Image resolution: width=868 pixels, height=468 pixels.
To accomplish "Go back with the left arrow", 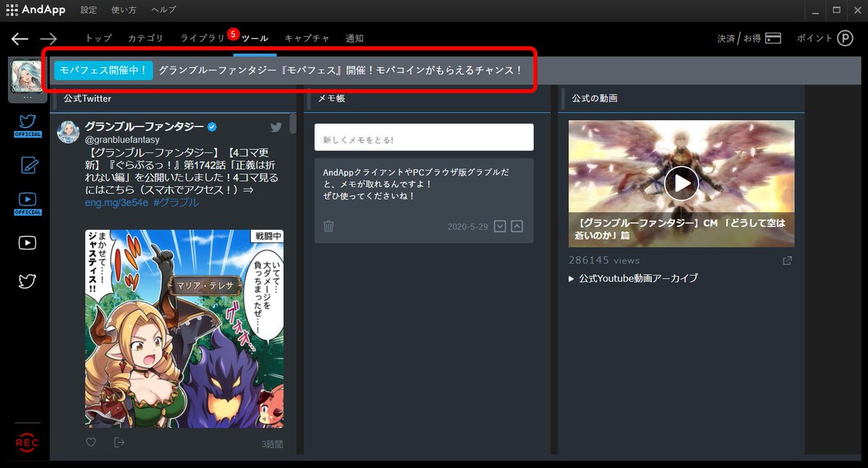I will (20, 39).
